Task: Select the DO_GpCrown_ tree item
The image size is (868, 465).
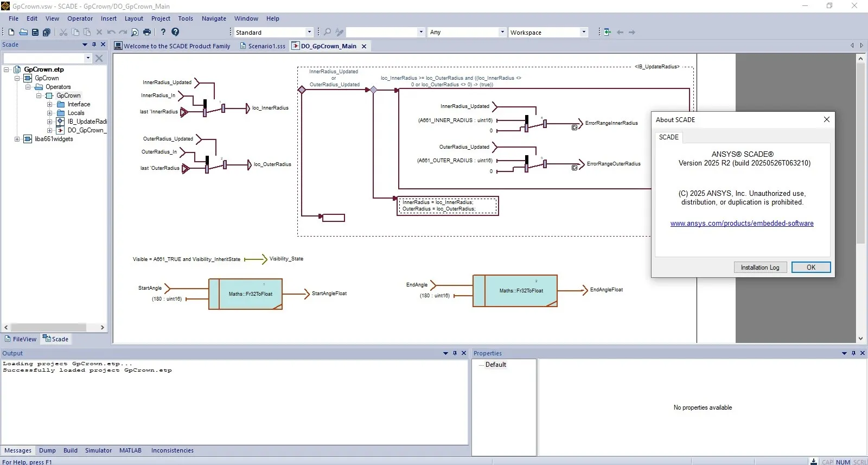Action: point(87,130)
